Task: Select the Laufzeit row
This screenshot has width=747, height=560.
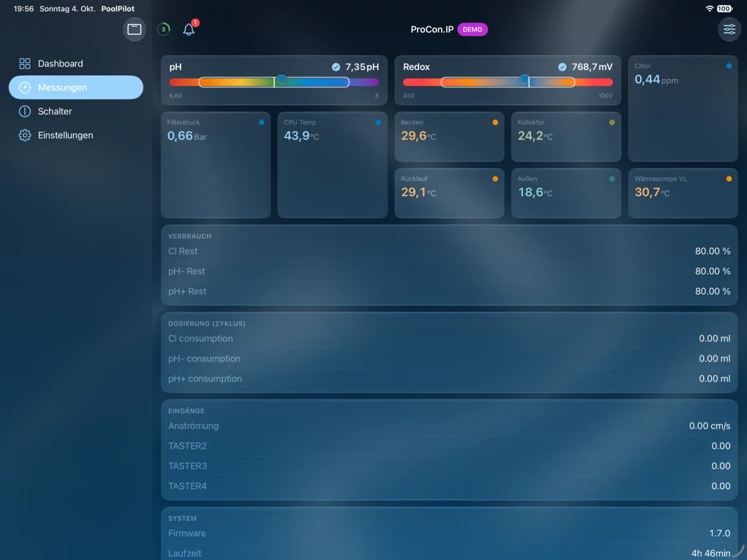Action: tap(449, 553)
